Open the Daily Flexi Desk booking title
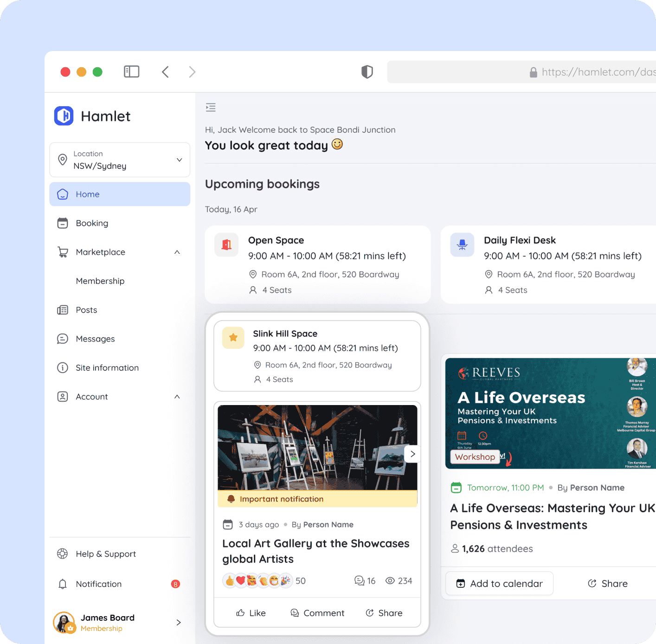The height and width of the screenshot is (644, 656). 520,240
